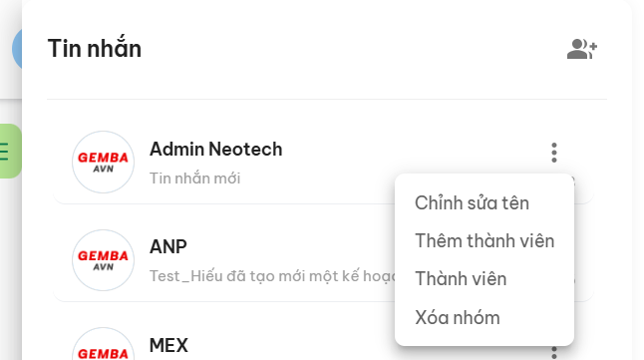This screenshot has height=360, width=644.
Task: Click the "Tin nhắn" panel heading
Action: point(95,48)
